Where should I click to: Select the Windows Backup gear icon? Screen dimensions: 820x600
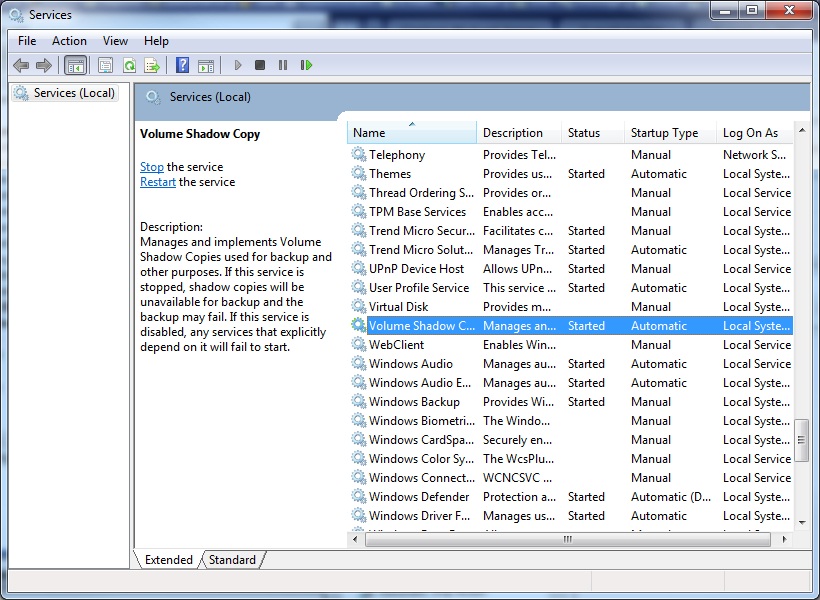pos(359,401)
